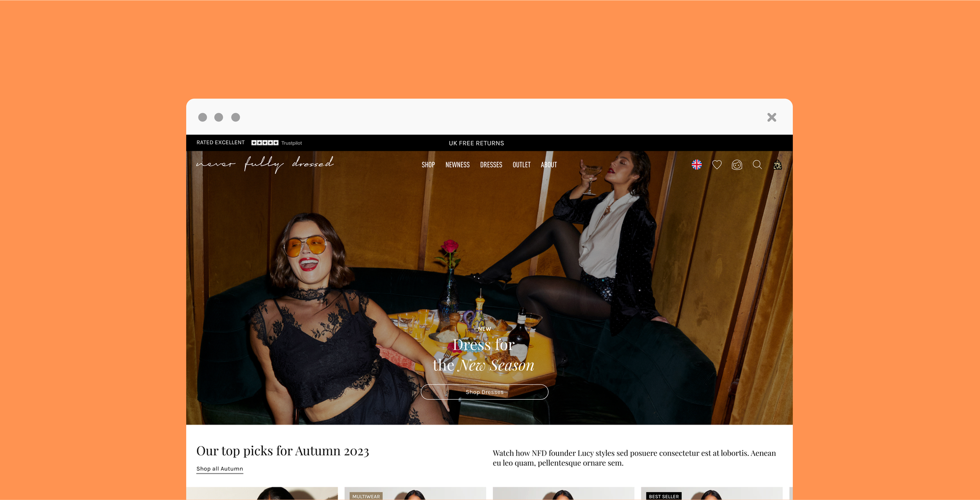
Task: Go to the OUTLET section
Action: click(x=521, y=165)
